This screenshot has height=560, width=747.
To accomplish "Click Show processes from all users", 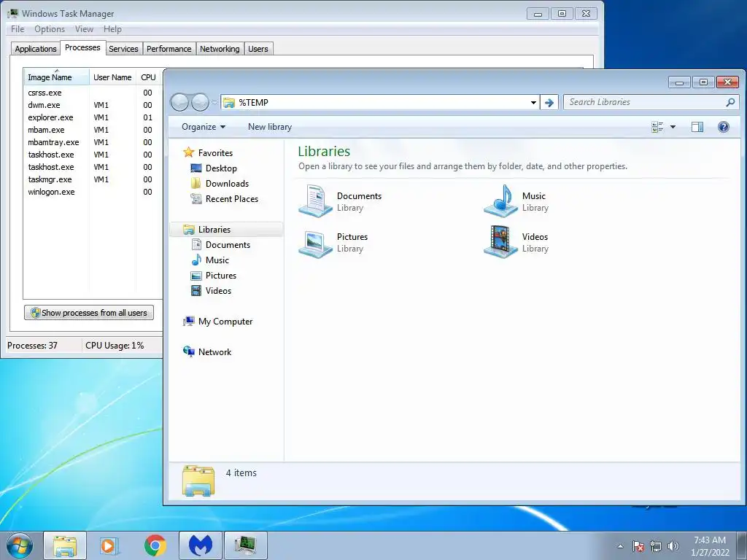I will (89, 313).
